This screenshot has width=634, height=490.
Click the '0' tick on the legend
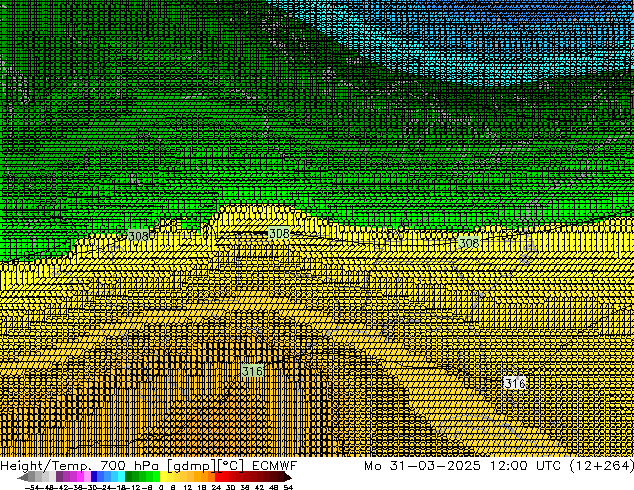point(161,487)
